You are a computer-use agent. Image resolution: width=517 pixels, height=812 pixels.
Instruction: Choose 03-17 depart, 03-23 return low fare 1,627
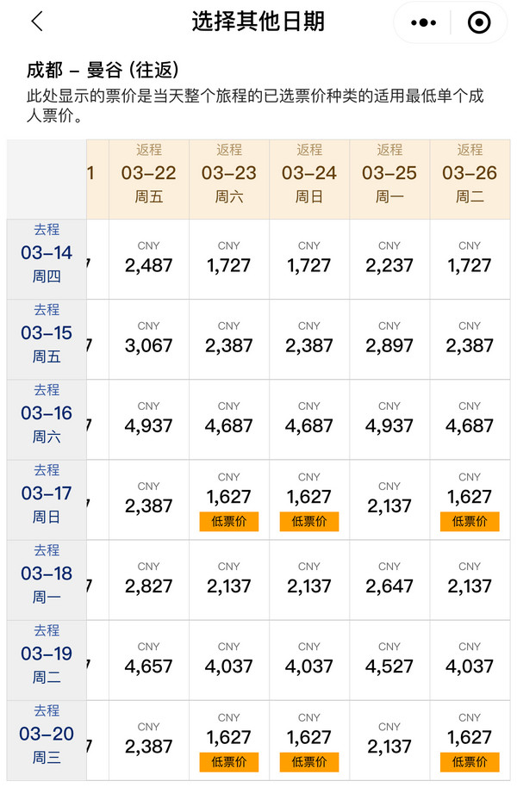point(229,499)
